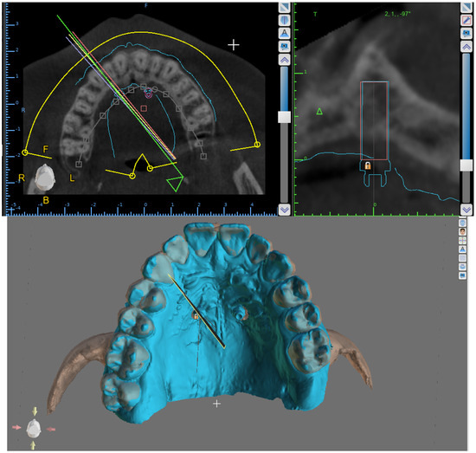Click the colored crosshair axes icon in 3D toolbar
Screen dimensions: 476x453
(462, 240)
